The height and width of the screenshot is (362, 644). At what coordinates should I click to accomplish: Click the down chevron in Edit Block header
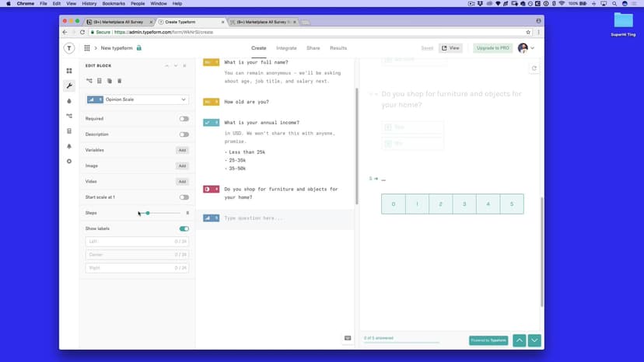coord(176,65)
